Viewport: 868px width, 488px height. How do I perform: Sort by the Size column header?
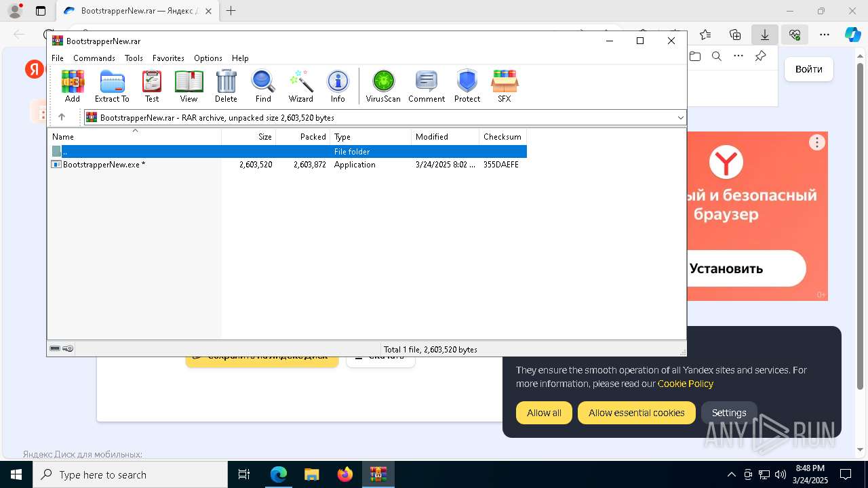(x=249, y=136)
